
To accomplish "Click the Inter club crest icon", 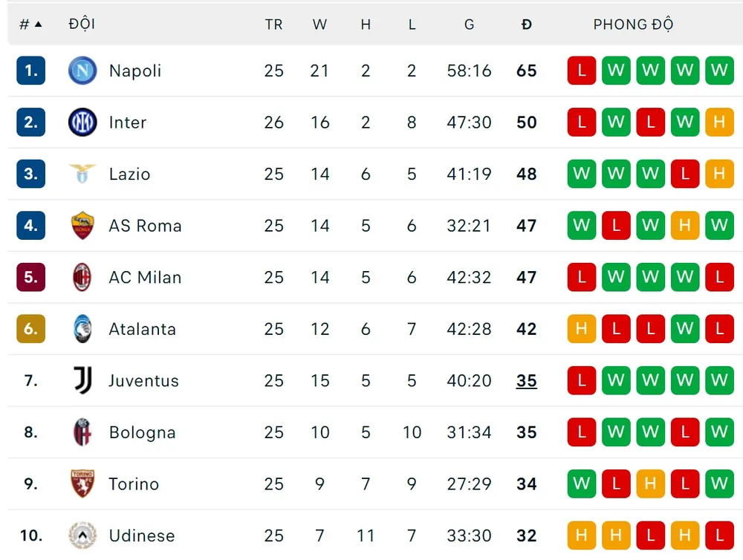I will tap(82, 123).
